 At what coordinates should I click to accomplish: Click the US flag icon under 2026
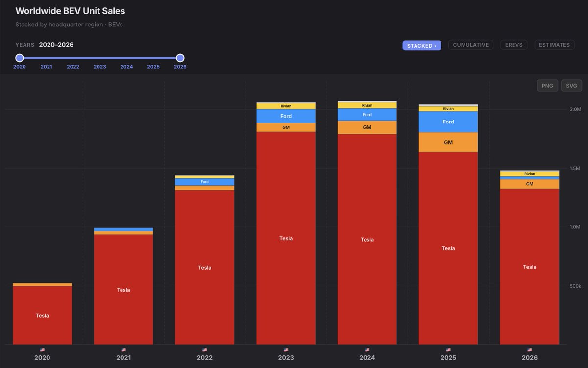tap(530, 350)
